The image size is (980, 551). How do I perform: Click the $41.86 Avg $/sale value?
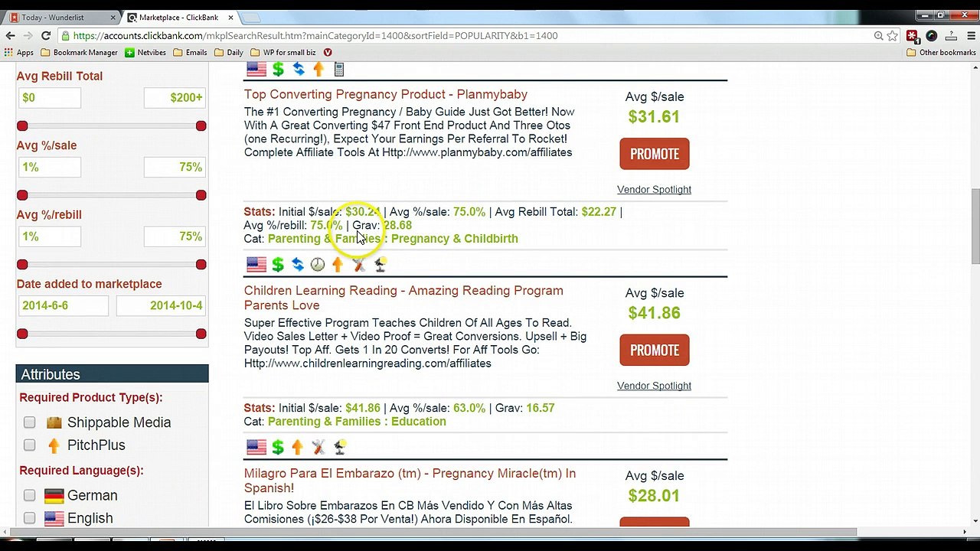(654, 313)
